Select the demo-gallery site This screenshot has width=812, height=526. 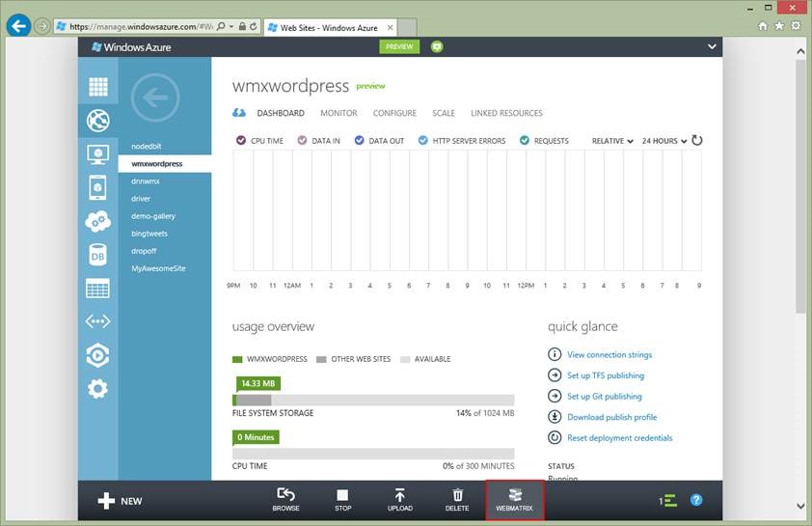click(153, 216)
